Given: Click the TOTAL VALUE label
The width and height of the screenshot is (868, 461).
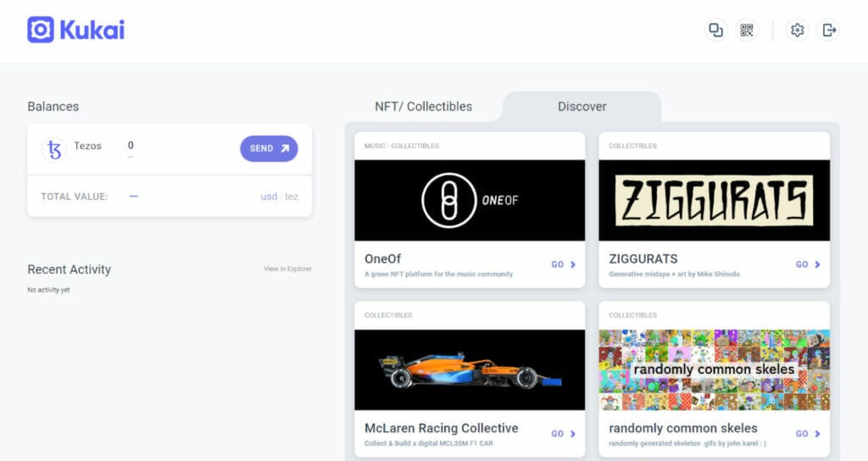Looking at the screenshot, I should pos(75,197).
